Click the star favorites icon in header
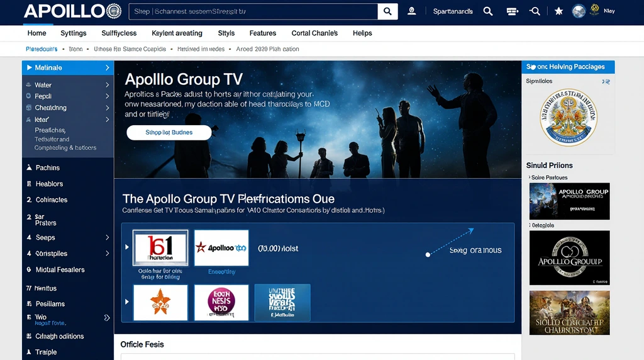 click(x=558, y=11)
